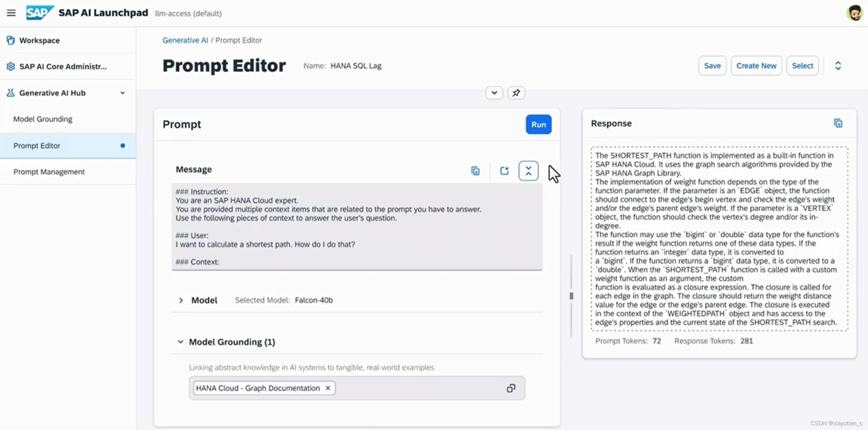Image resolution: width=868 pixels, height=430 pixels.
Task: Collapse the Model Grounding section
Action: click(x=180, y=342)
